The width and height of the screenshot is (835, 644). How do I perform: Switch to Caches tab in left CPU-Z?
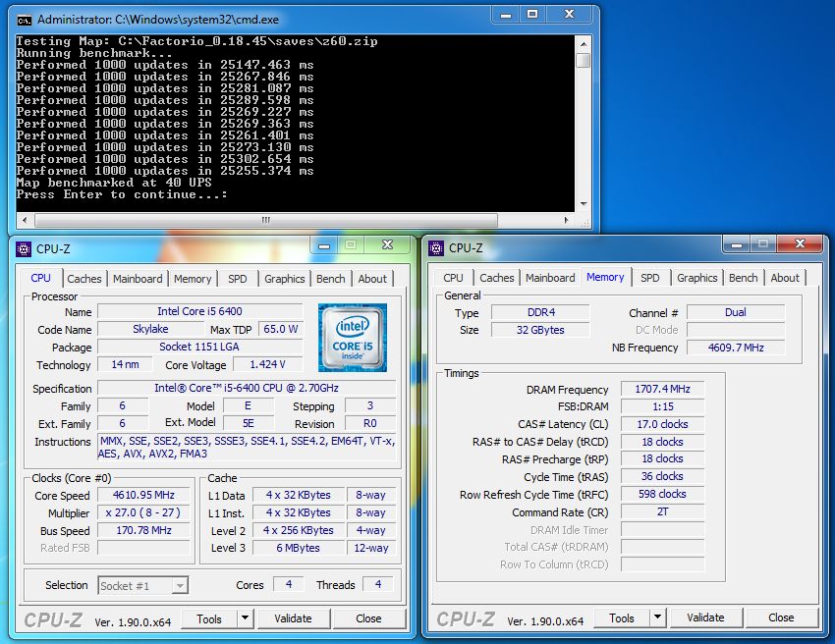84,279
